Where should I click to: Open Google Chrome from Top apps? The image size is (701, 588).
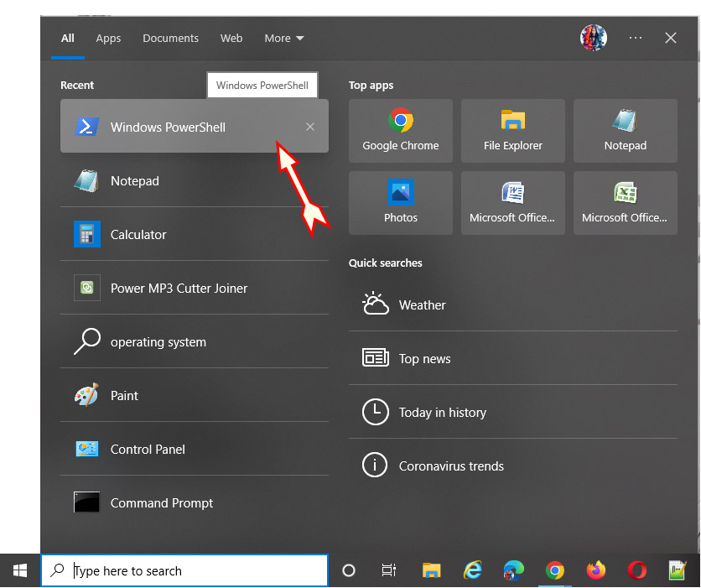coord(400,130)
